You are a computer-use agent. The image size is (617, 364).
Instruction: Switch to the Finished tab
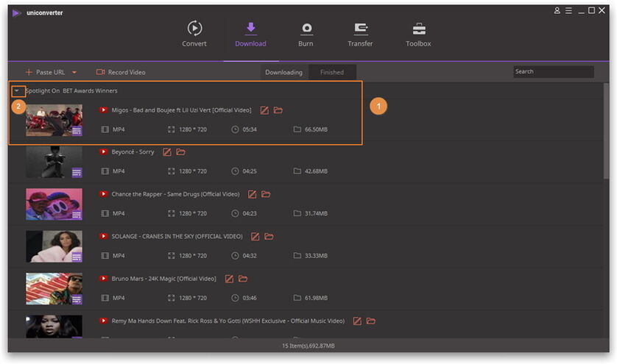click(x=332, y=72)
